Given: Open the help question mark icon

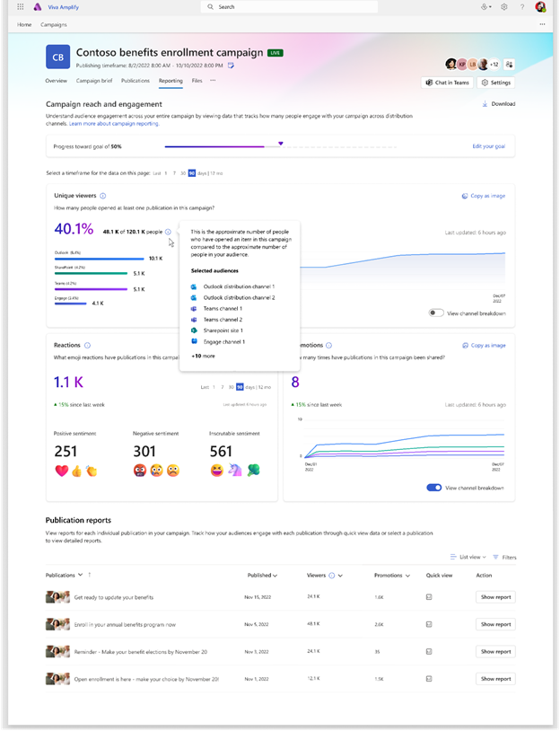Looking at the screenshot, I should pyautogui.click(x=522, y=7).
